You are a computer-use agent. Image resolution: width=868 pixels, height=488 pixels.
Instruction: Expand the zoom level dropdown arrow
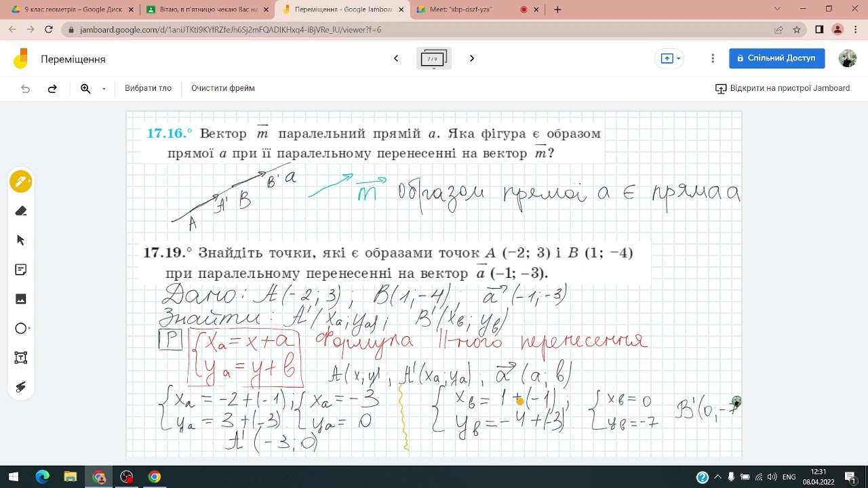104,89
